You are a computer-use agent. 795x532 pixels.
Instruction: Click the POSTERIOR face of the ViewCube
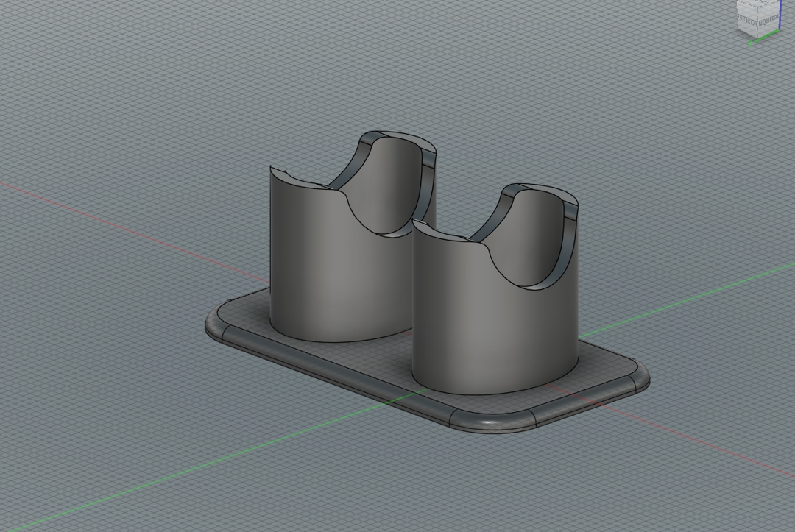tap(747, 20)
